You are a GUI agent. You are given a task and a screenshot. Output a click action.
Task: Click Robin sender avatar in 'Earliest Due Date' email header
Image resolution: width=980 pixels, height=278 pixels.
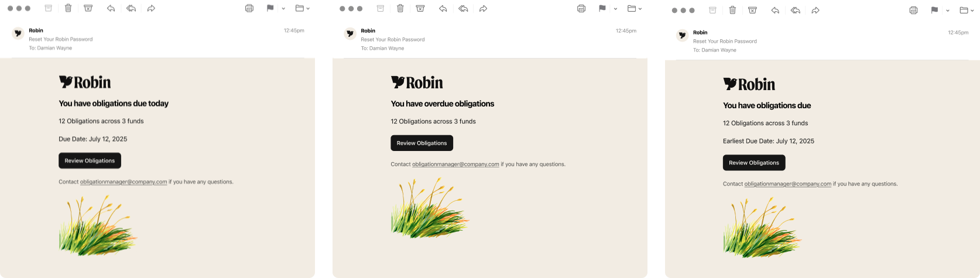point(682,36)
